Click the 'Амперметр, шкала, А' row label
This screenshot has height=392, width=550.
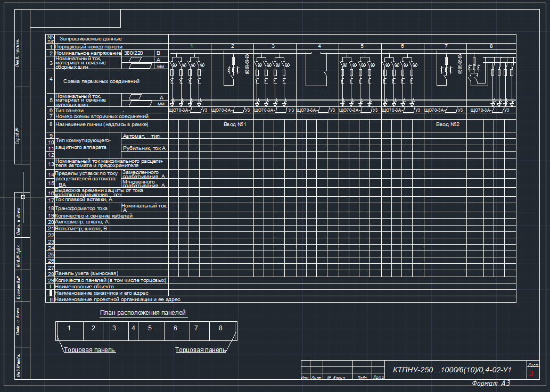coord(82,222)
